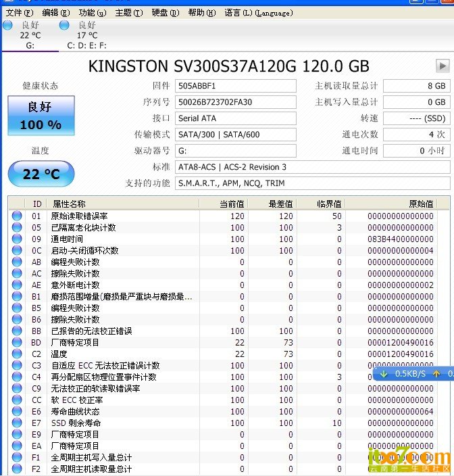Click the 当前值 column header
This screenshot has width=454, height=476.
(x=224, y=204)
